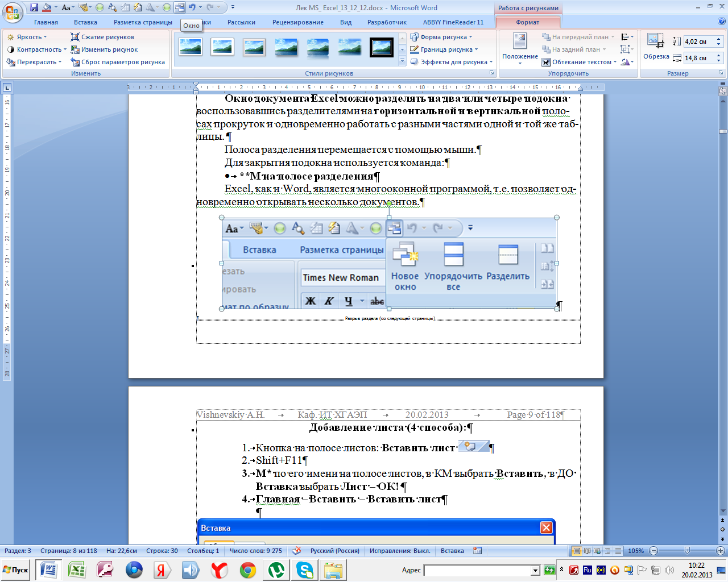Click the zoom out minus button

[653, 551]
